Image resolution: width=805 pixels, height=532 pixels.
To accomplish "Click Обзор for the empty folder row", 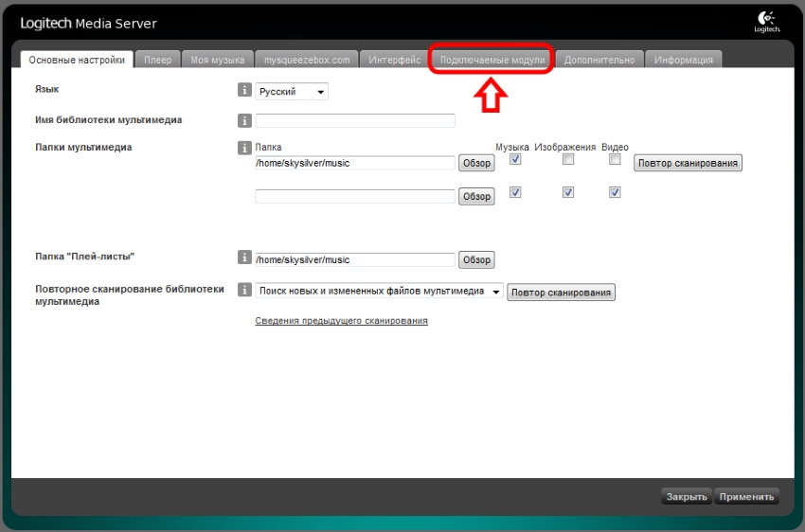I will (x=476, y=197).
